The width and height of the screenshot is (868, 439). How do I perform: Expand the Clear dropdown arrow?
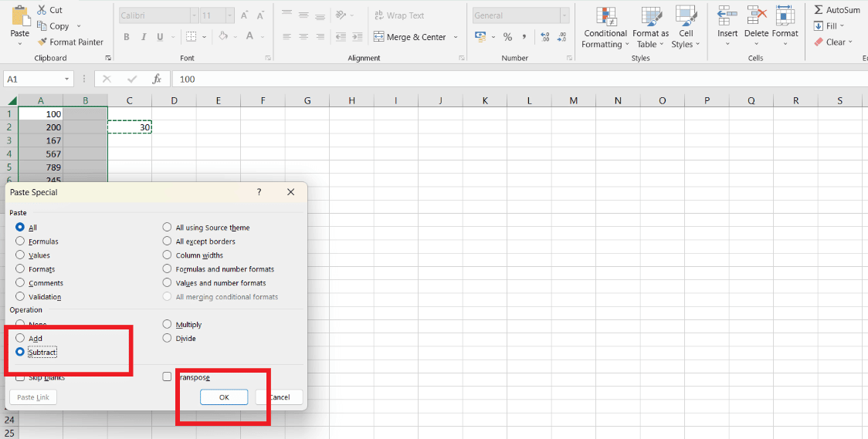(x=850, y=42)
